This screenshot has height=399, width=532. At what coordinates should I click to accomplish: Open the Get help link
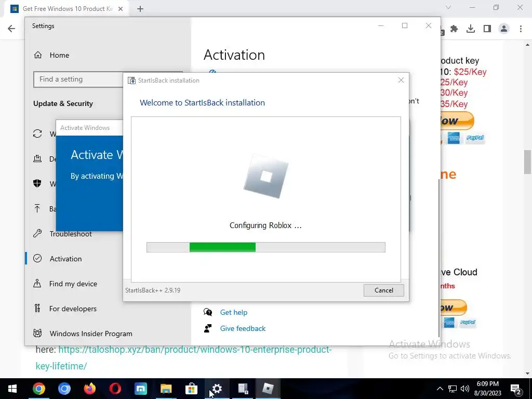[x=233, y=312]
